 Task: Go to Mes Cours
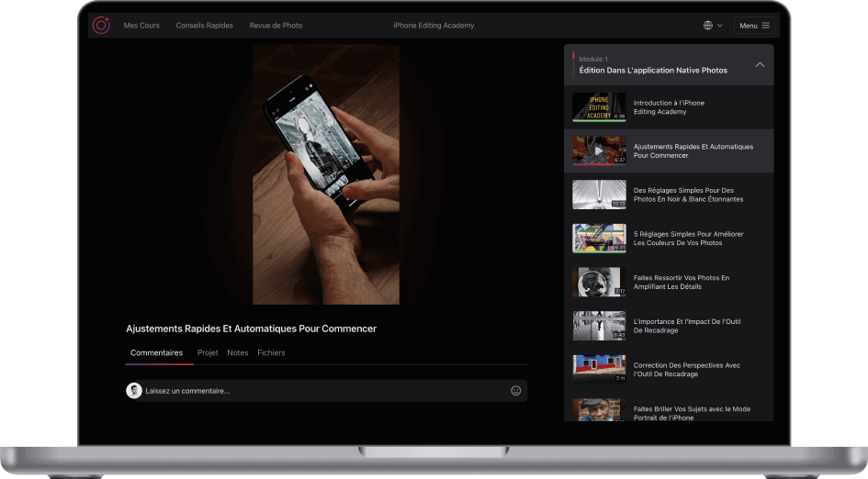click(141, 26)
